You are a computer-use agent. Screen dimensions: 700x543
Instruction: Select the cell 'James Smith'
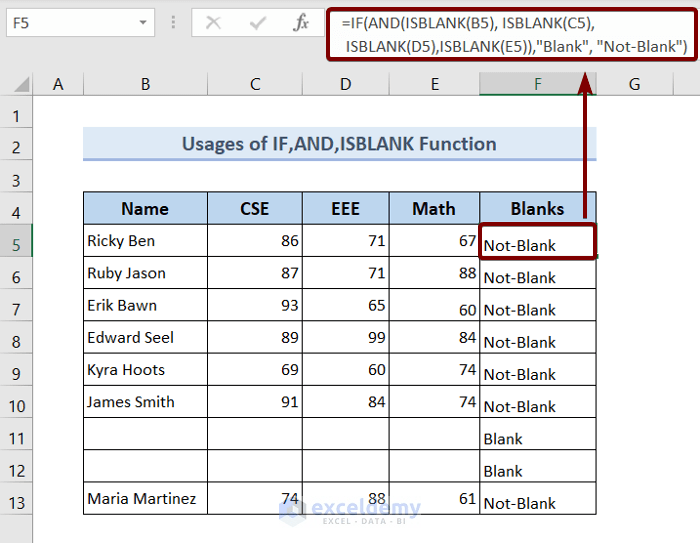[x=145, y=402]
